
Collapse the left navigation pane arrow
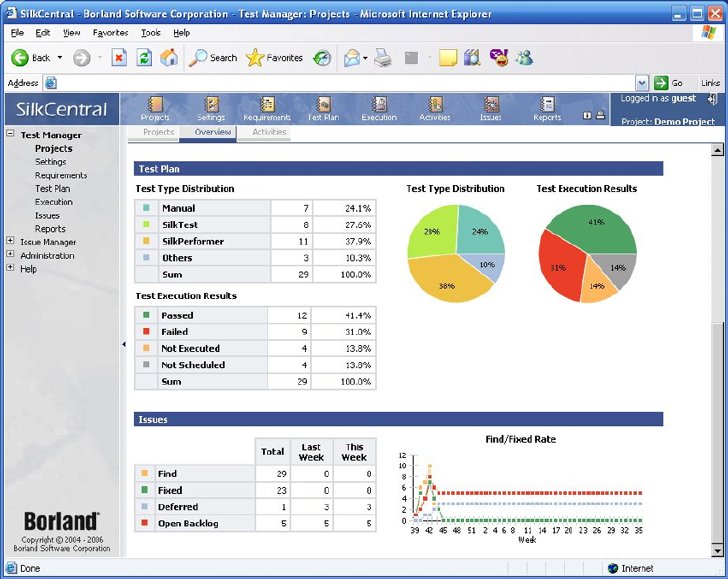click(x=124, y=344)
